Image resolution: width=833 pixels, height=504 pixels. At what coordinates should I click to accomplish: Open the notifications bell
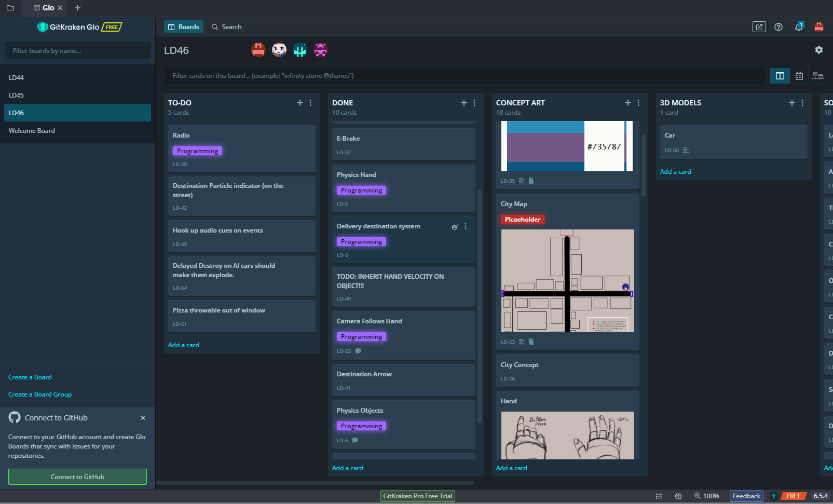[799, 27]
